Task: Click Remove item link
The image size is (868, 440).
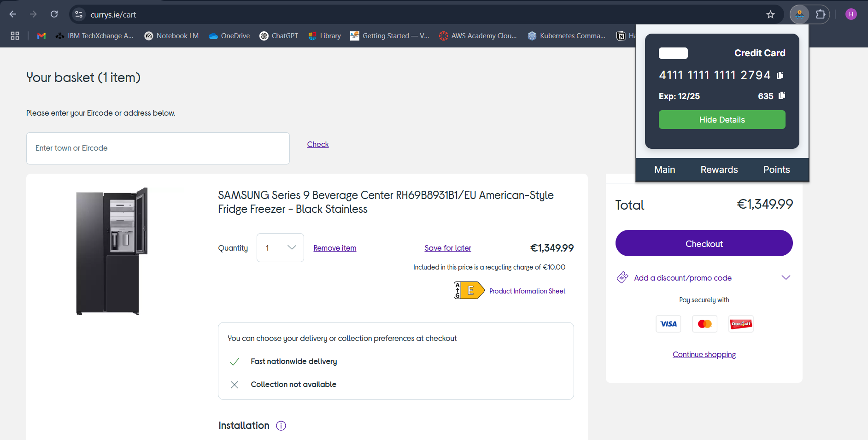Action: [x=335, y=248]
